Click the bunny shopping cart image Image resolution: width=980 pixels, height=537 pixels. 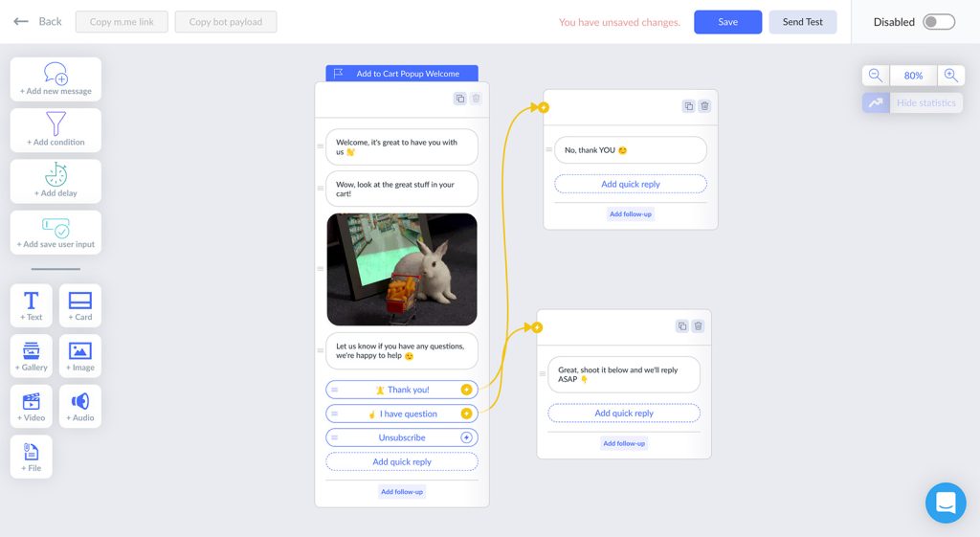click(x=402, y=269)
